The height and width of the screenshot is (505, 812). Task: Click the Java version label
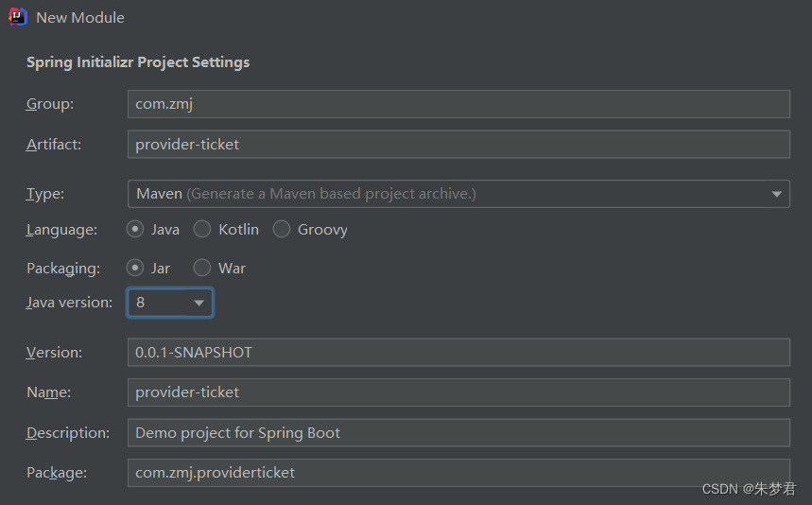[x=69, y=303]
